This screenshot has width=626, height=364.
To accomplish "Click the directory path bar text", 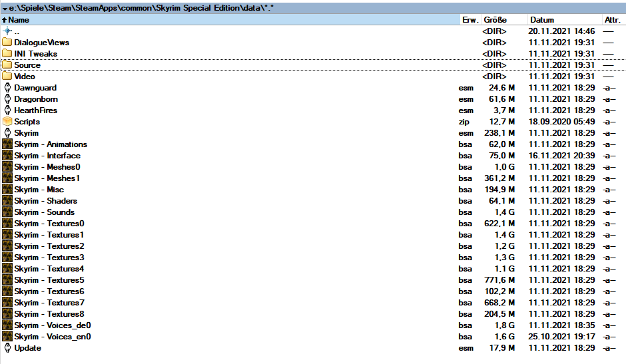I will pos(142,7).
